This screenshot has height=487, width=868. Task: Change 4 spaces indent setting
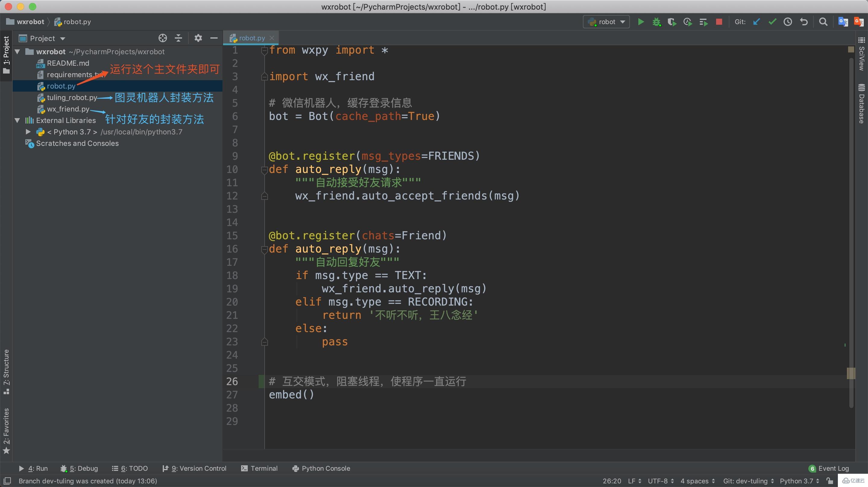click(x=697, y=481)
